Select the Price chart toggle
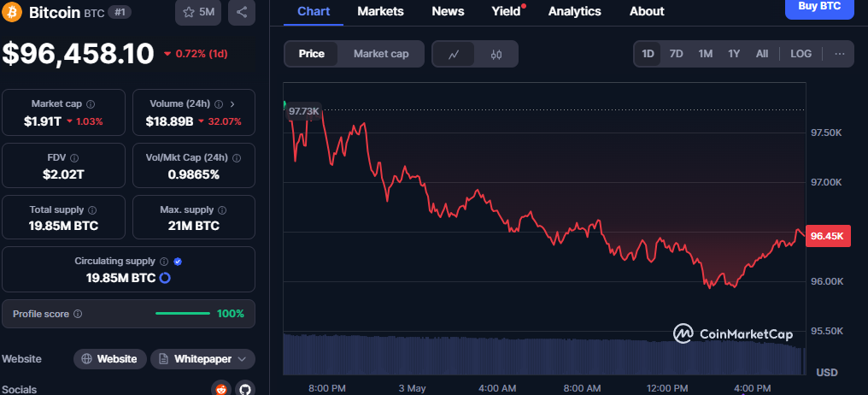868x395 pixels. point(312,54)
